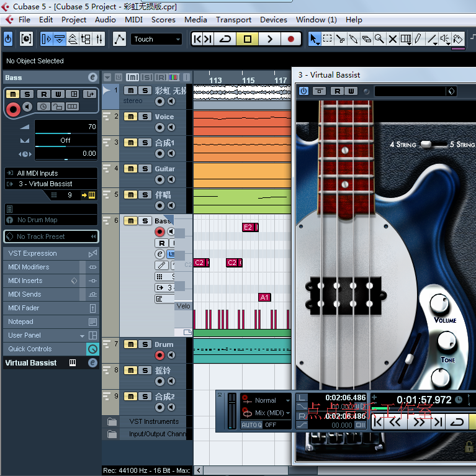Click Fast Forward in transport panel
Viewport: 476px width, 476px height.
(x=419, y=422)
